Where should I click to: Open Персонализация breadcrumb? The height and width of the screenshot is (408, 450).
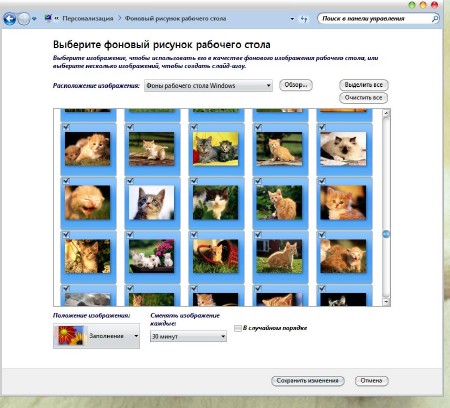(x=88, y=18)
